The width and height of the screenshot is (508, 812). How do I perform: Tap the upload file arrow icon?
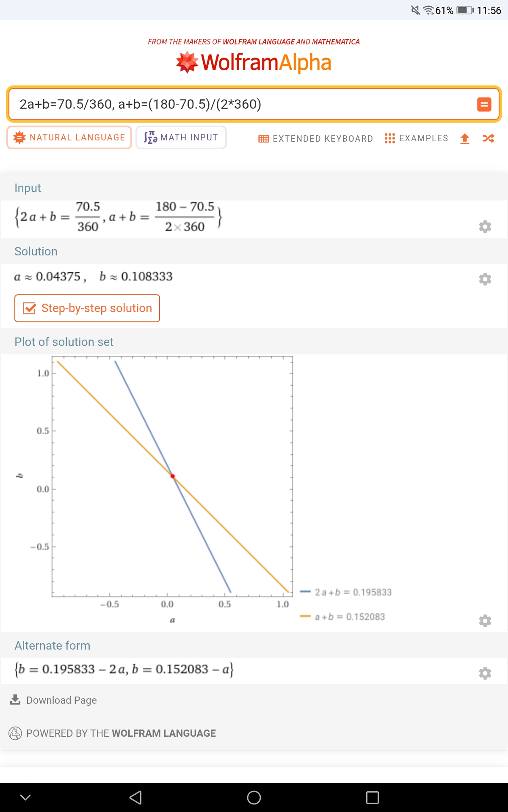pyautogui.click(x=465, y=139)
